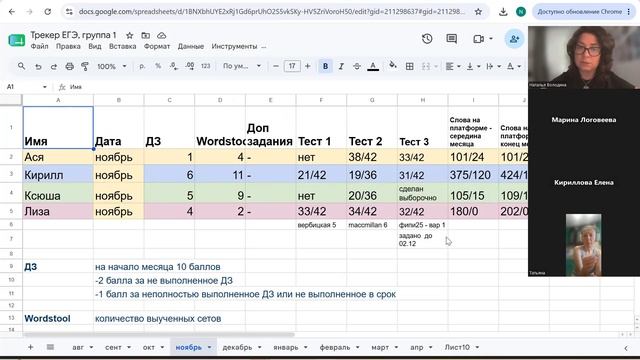Click merge cells icon
This screenshot has width=640, height=360.
coord(426,66)
